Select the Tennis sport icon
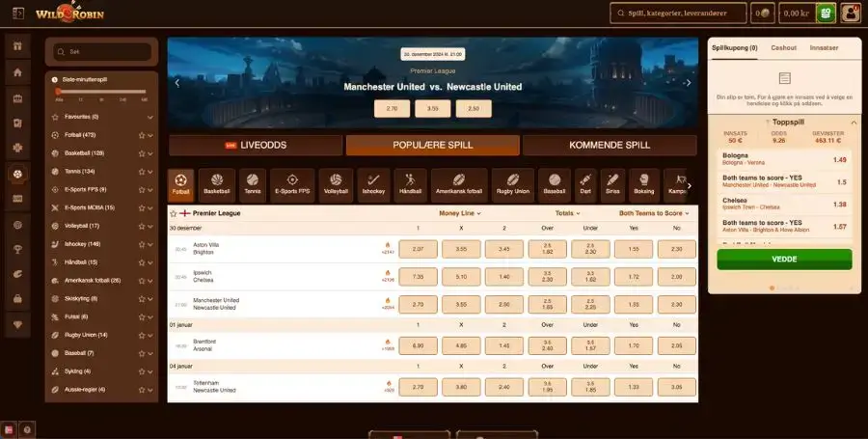 coord(253,185)
